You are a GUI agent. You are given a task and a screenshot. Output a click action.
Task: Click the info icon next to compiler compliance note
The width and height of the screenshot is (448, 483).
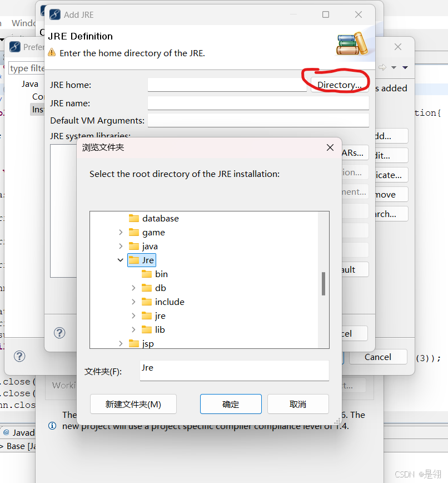click(53, 426)
